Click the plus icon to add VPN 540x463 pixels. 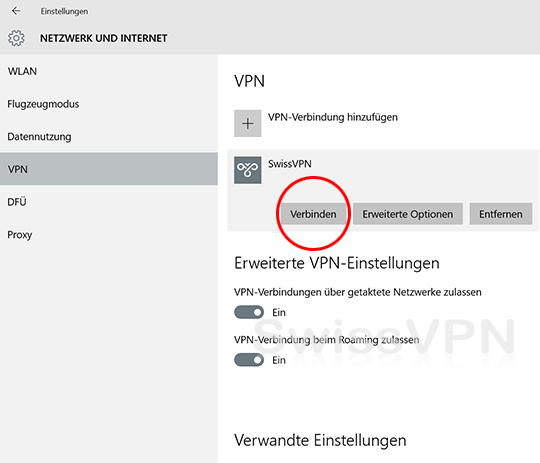click(x=248, y=123)
